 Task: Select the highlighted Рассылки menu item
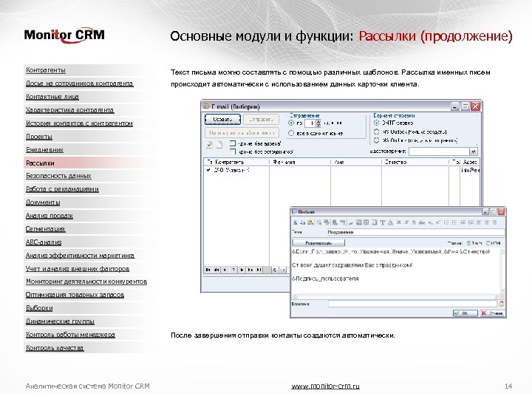coord(40,163)
